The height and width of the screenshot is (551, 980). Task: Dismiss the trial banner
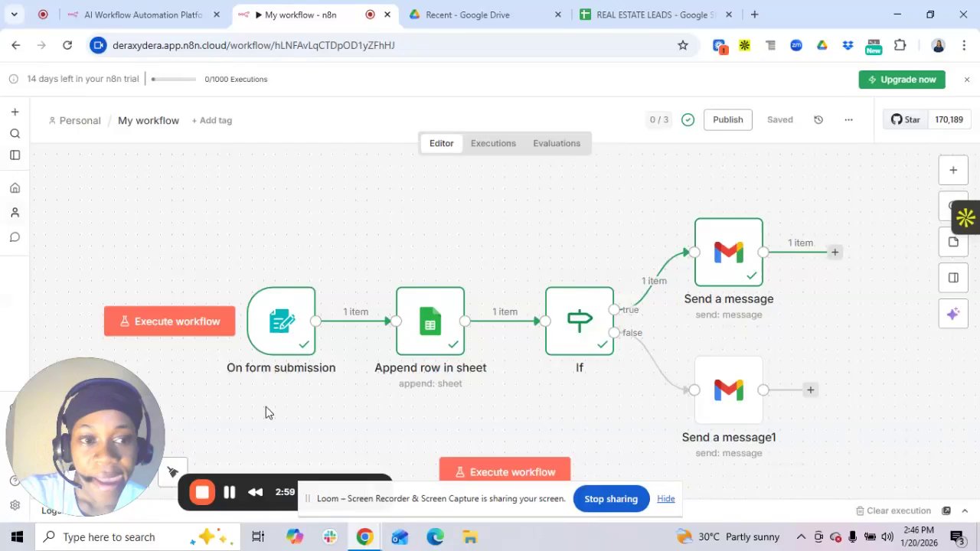(x=966, y=80)
